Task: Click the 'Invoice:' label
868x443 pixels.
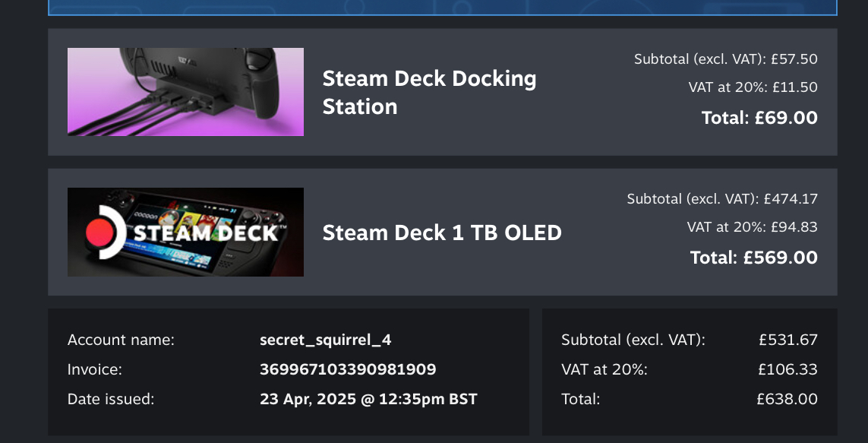Action: click(x=95, y=369)
